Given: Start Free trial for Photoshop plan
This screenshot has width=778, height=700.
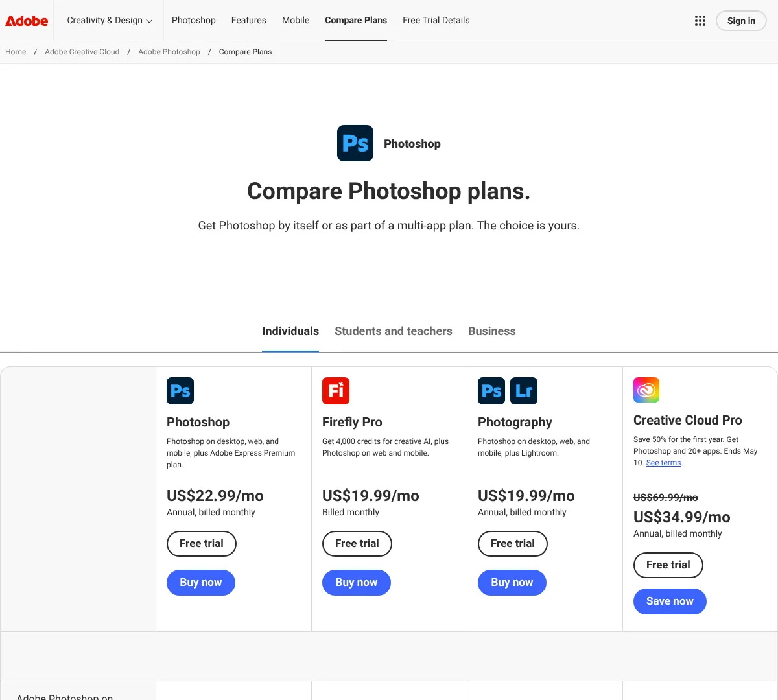Looking at the screenshot, I should pyautogui.click(x=202, y=544).
